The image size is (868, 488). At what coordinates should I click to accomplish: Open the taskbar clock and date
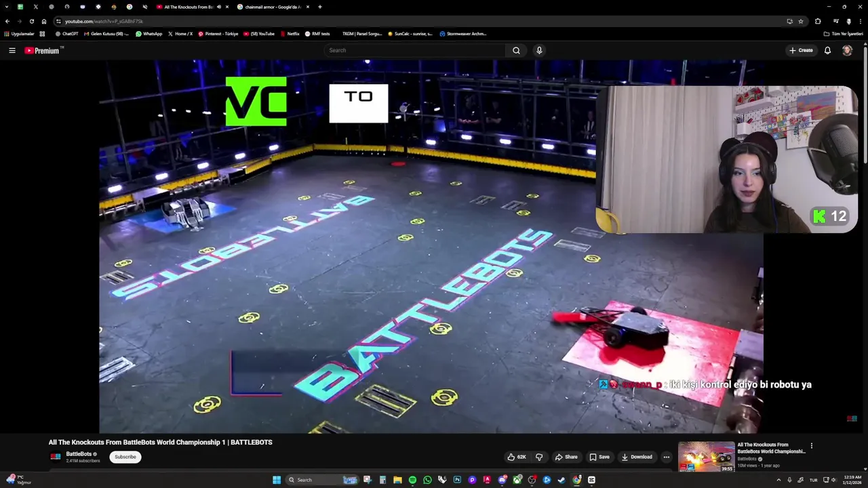pyautogui.click(x=852, y=480)
